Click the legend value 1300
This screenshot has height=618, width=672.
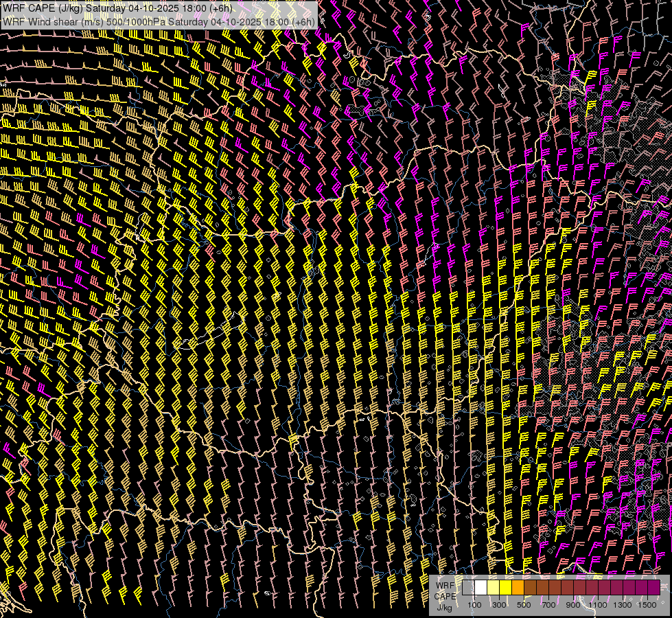[x=623, y=605]
